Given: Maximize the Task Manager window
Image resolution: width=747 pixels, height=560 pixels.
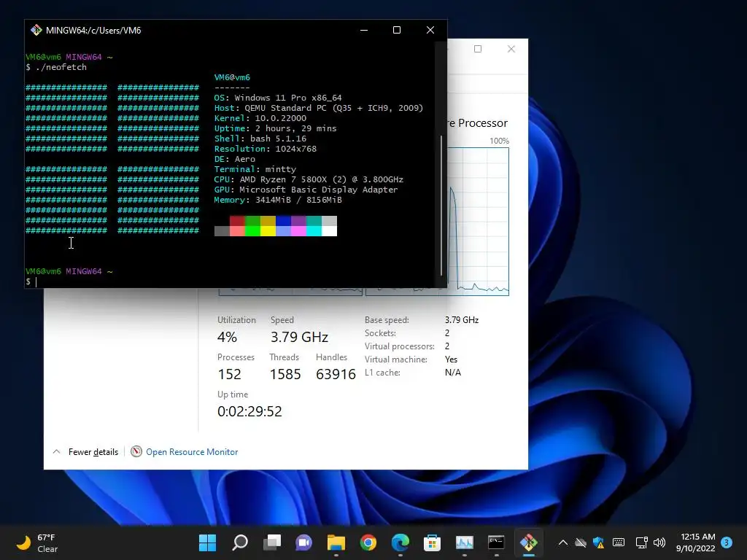Looking at the screenshot, I should pyautogui.click(x=478, y=49).
